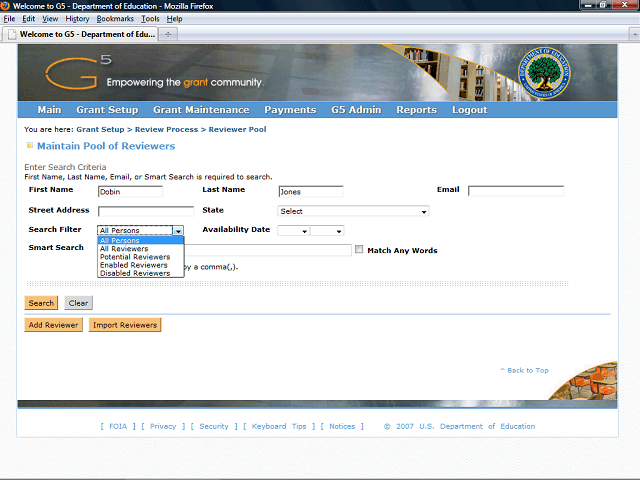
Task: Open a new tab with plus button
Action: click(168, 34)
